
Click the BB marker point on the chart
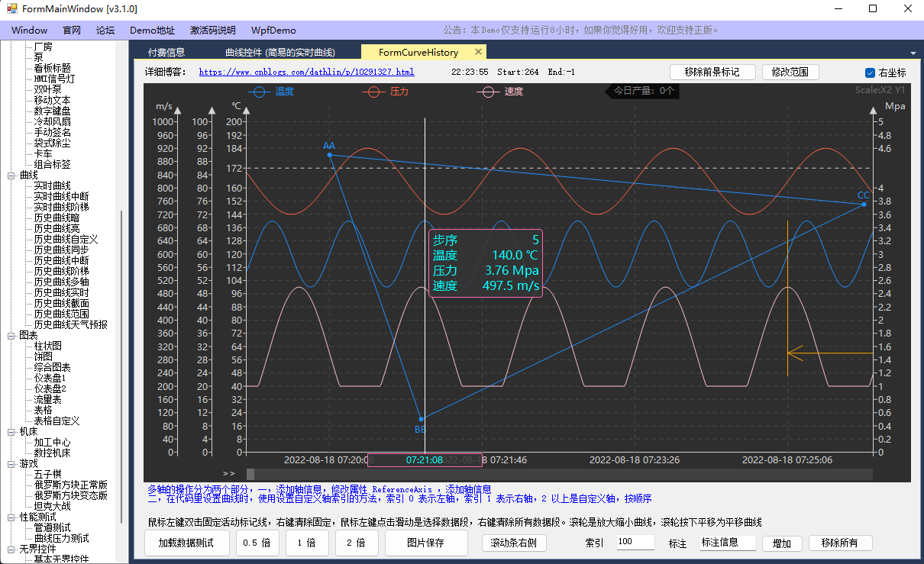tap(421, 419)
